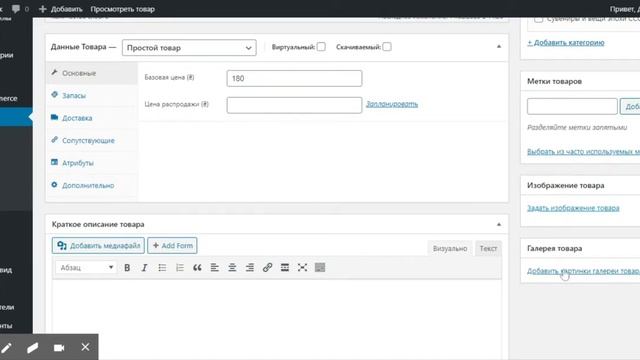
Task: Click Добавить in the top admin bar
Action: pos(61,9)
